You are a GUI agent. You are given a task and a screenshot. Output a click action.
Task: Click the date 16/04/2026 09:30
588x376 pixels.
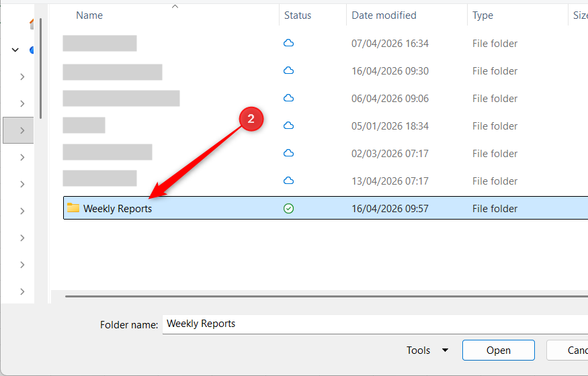click(x=390, y=70)
